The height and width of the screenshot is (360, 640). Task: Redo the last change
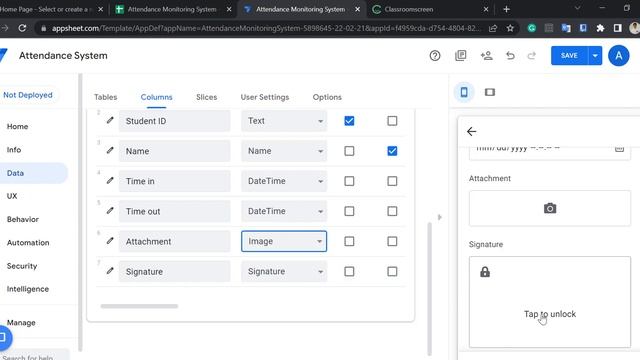tap(531, 56)
